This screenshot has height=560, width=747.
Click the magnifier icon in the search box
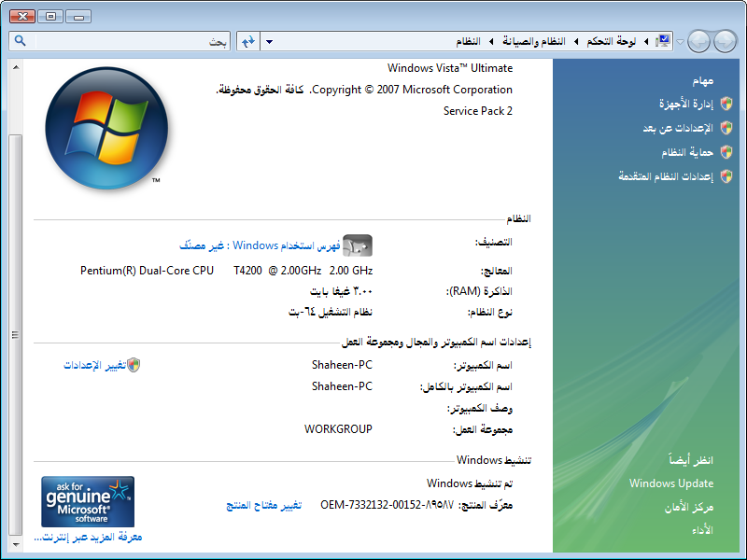(20, 40)
